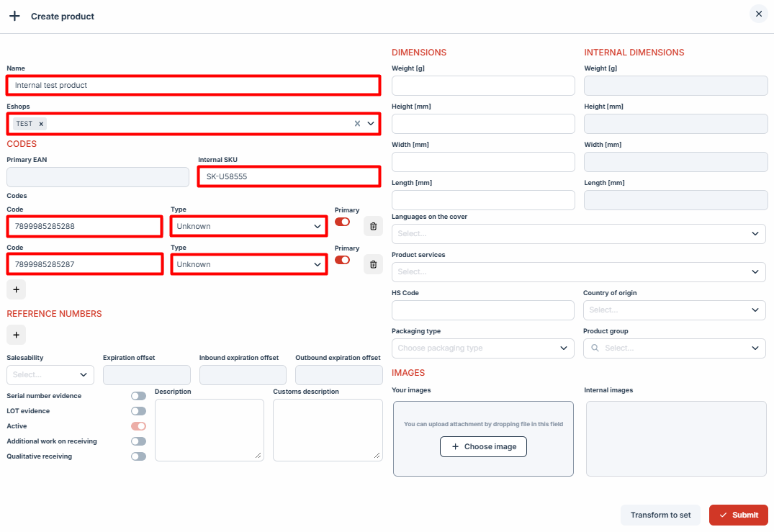Toggle Serial number evidence switch
The height and width of the screenshot is (532, 774).
click(138, 396)
